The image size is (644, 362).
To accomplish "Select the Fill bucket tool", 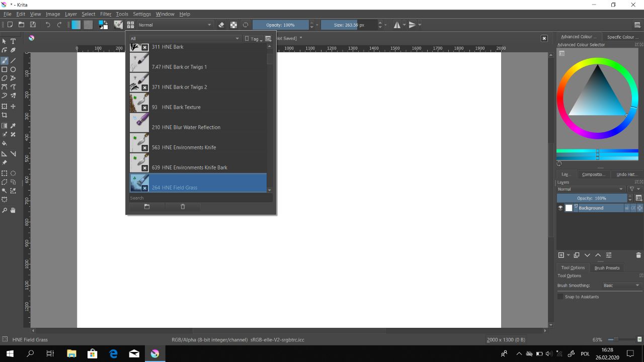I will tap(5, 143).
